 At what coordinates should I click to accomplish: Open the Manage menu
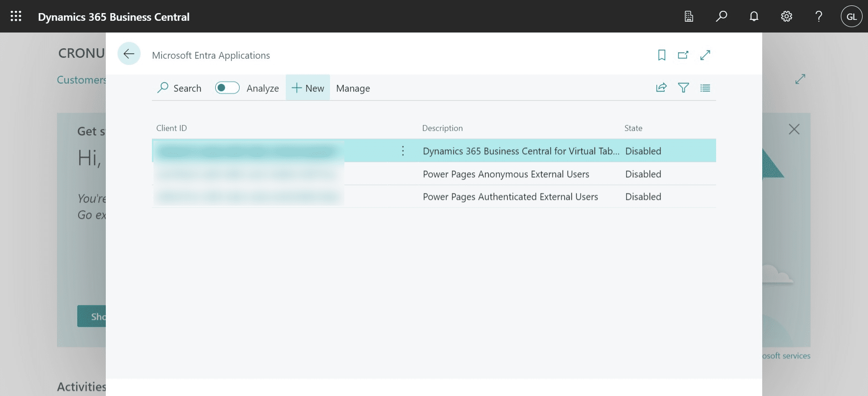353,89
